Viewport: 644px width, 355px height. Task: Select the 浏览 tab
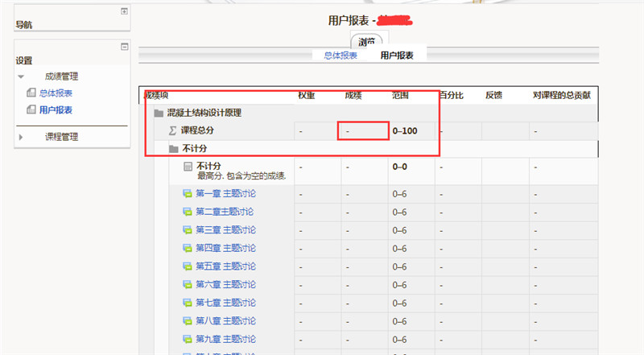[x=369, y=41]
